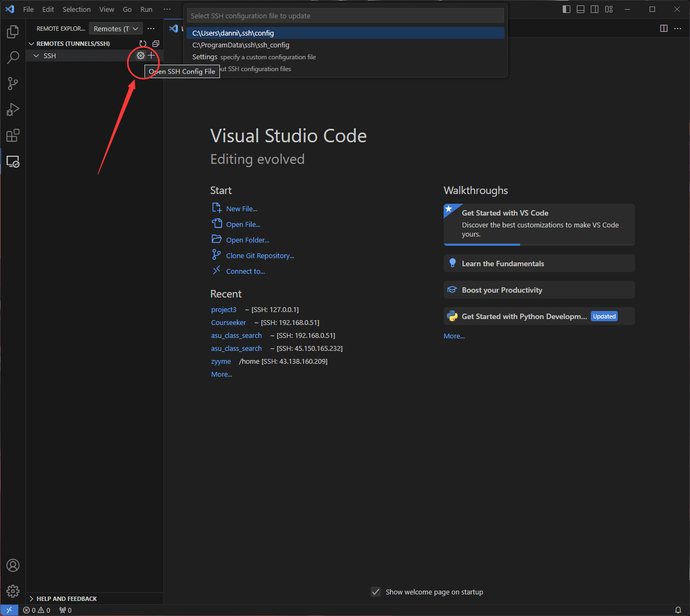The width and height of the screenshot is (690, 616).
Task: Toggle Show welcome page on startup checkbox
Action: [x=376, y=592]
